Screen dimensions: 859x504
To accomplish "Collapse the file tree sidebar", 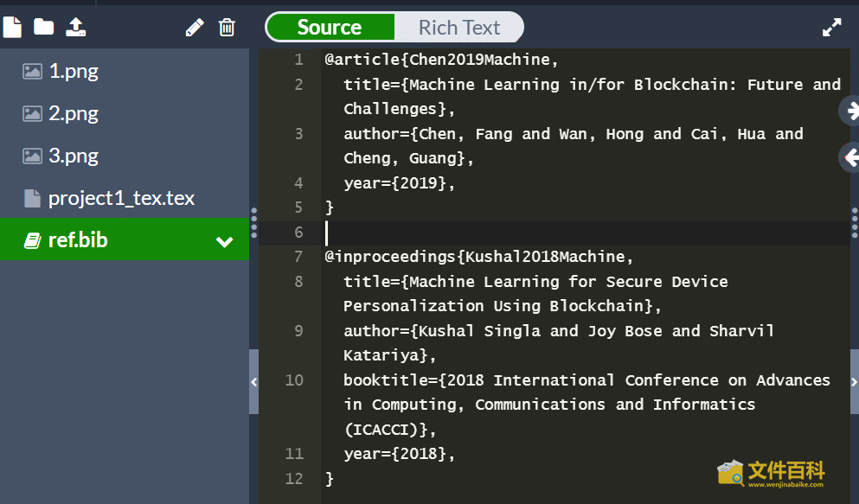I will pyautogui.click(x=253, y=381).
